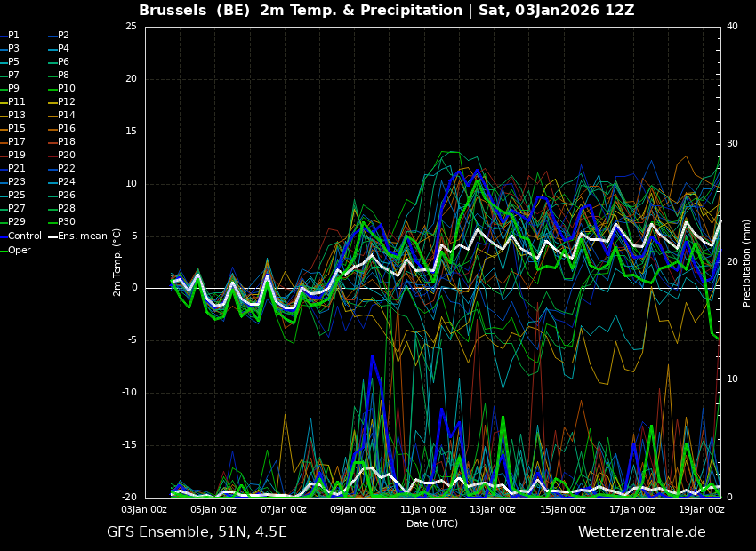
Task: Pick the P5 legend entry
Action: [x=10, y=61]
